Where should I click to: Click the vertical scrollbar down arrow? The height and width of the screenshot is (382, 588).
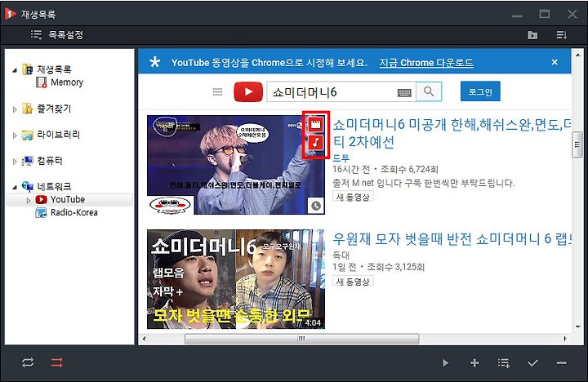(577, 326)
